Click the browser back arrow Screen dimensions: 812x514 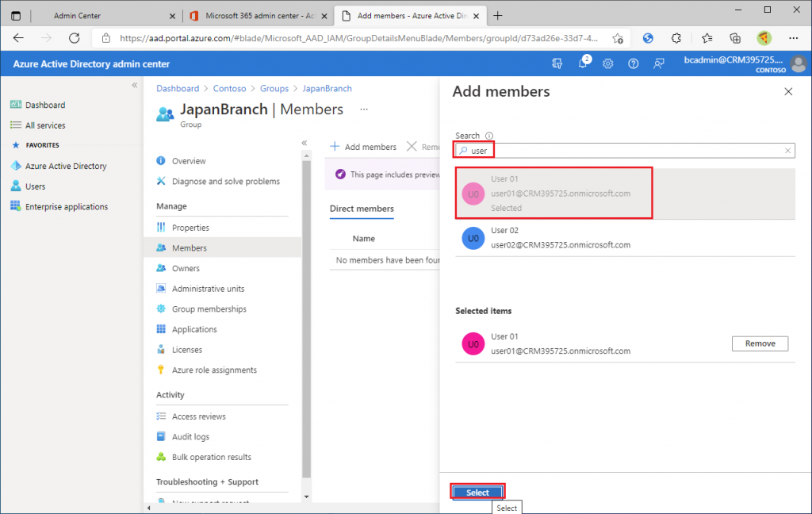(x=19, y=38)
